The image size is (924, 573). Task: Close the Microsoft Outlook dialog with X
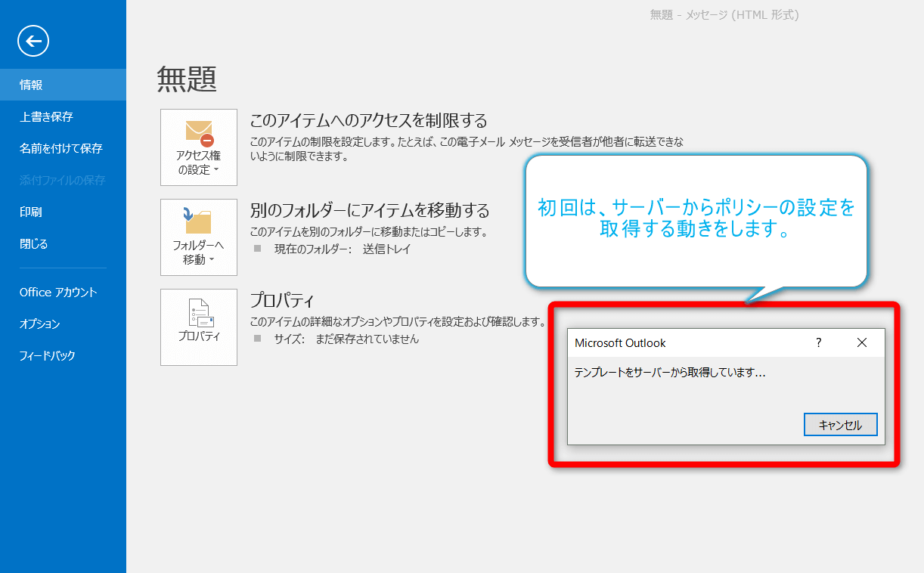(x=862, y=342)
